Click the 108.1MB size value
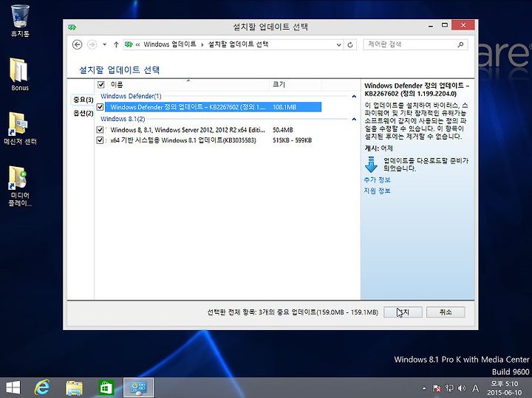 (284, 107)
